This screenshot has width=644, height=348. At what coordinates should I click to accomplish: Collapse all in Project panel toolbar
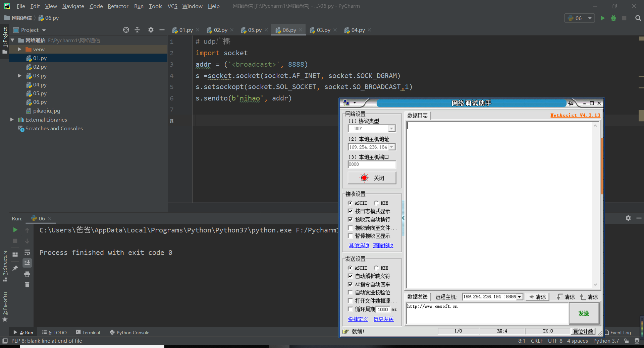pyautogui.click(x=137, y=30)
